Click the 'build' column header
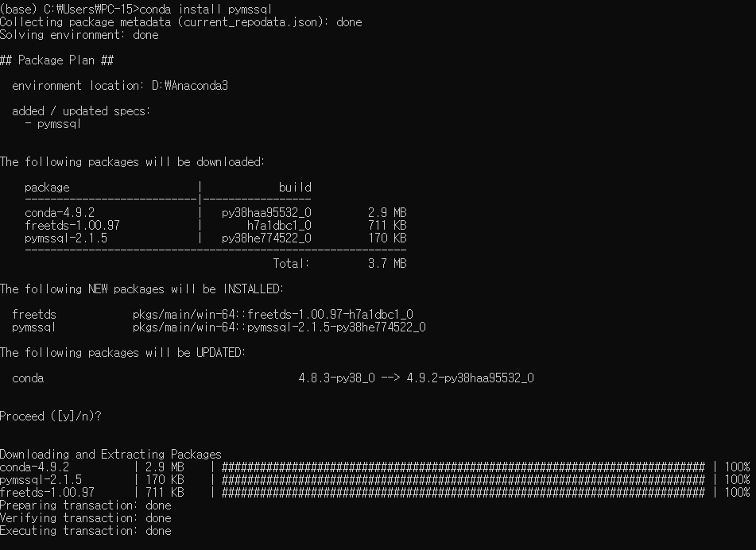The width and height of the screenshot is (756, 550). 295,187
